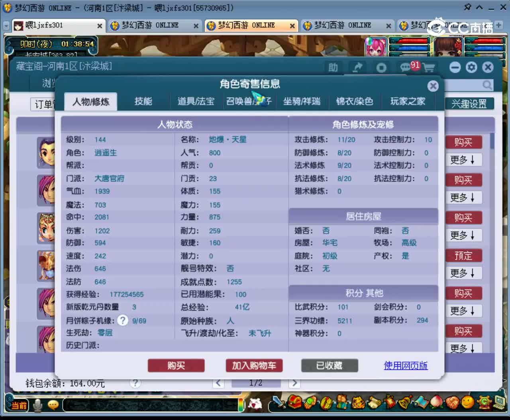The width and height of the screenshot is (510, 420).
Task: Switch to 人物/修炼 tab
Action: point(91,102)
